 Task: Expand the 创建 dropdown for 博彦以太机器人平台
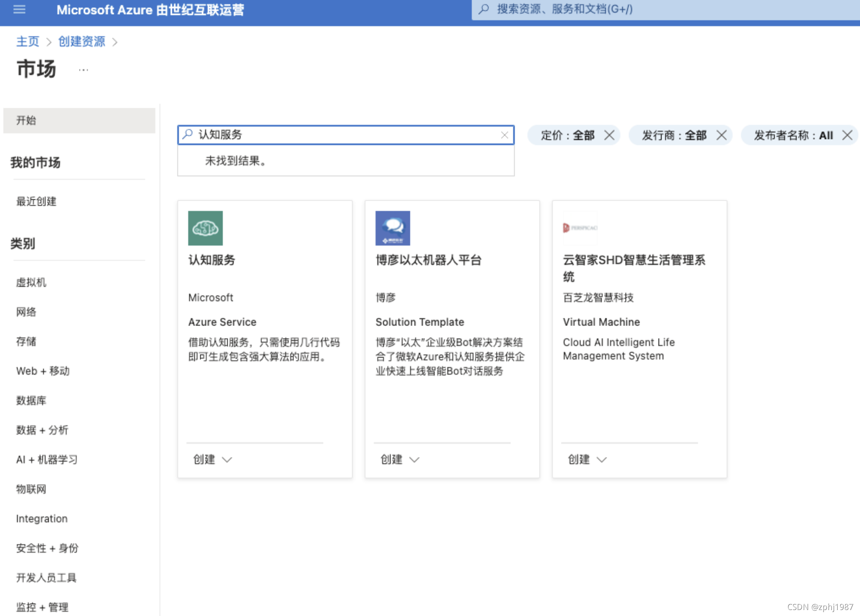[400, 459]
